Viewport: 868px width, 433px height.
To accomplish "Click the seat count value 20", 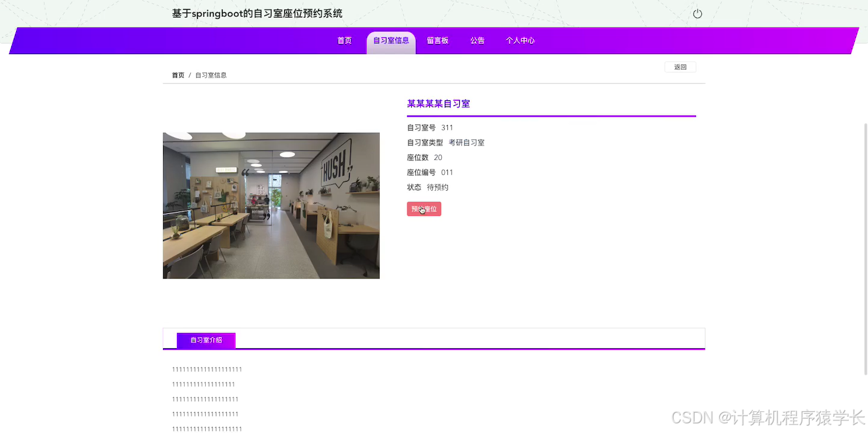I will 439,157.
